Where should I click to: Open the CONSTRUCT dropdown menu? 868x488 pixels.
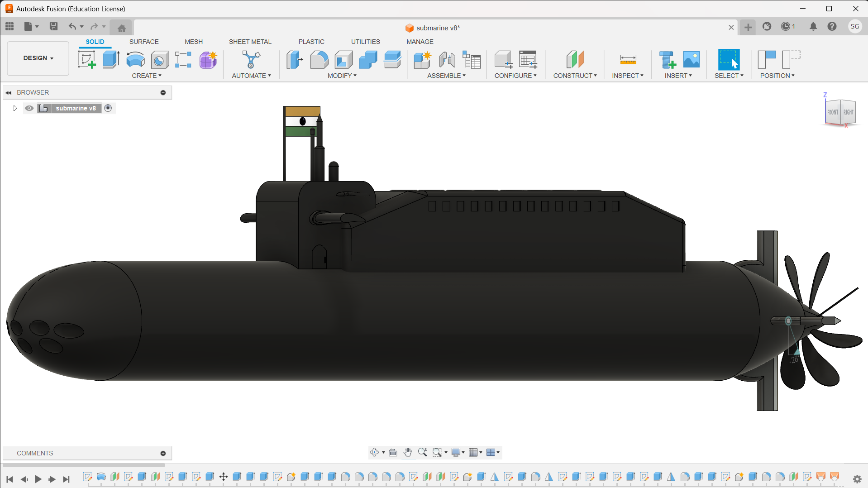click(575, 76)
